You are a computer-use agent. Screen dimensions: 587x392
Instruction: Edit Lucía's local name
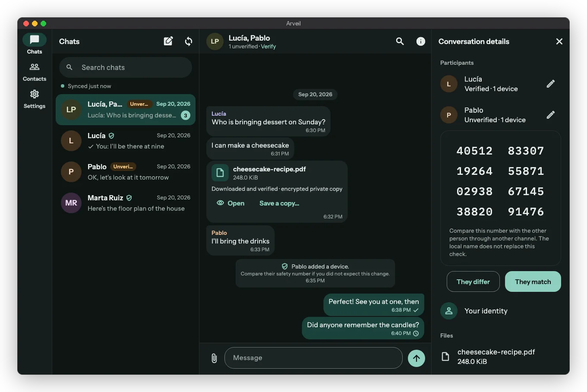(x=551, y=84)
